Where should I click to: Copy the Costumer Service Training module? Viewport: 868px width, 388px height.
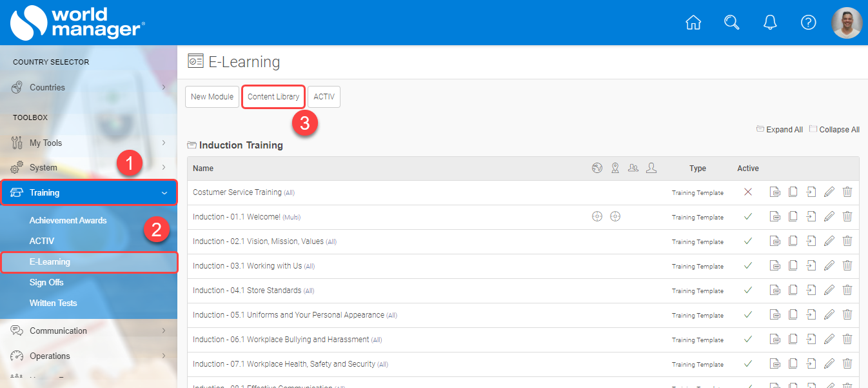[x=793, y=192]
